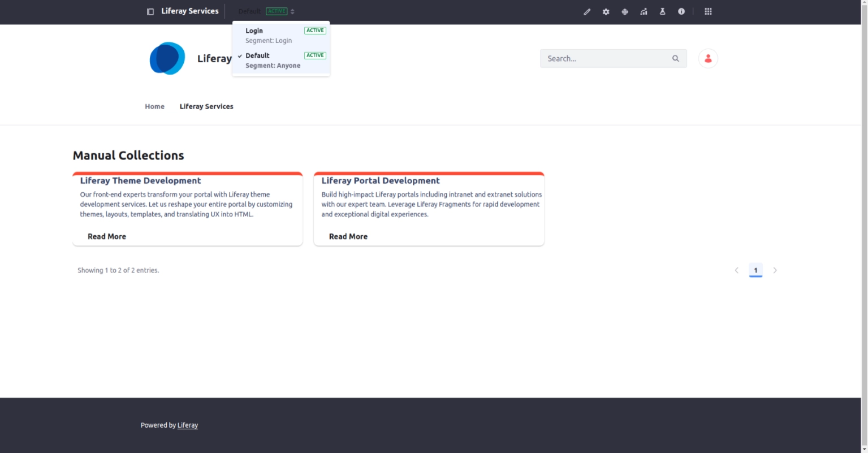Read More about Liferay Portal Development
The image size is (868, 453).
point(348,236)
